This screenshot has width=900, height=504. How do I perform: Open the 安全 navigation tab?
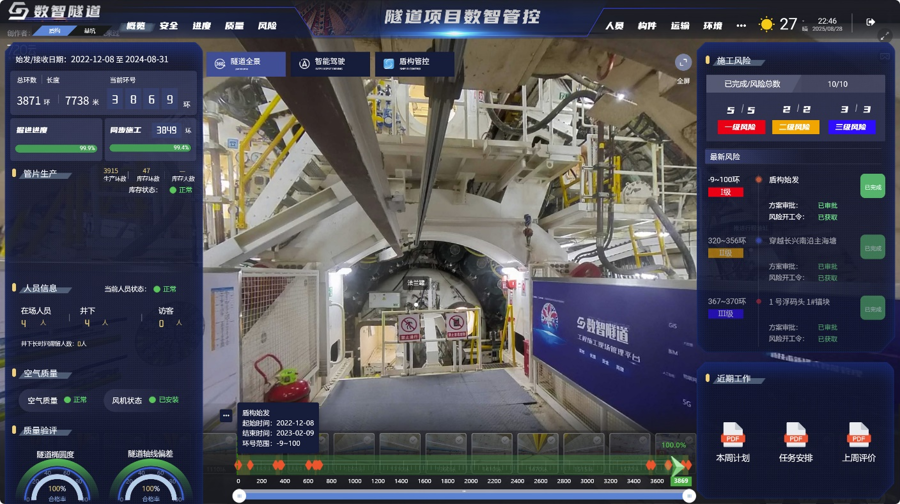169,26
